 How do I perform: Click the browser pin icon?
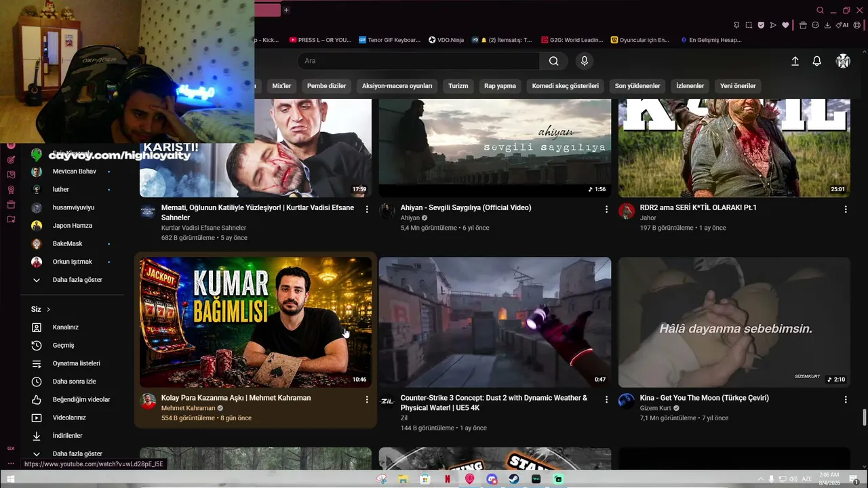point(736,25)
